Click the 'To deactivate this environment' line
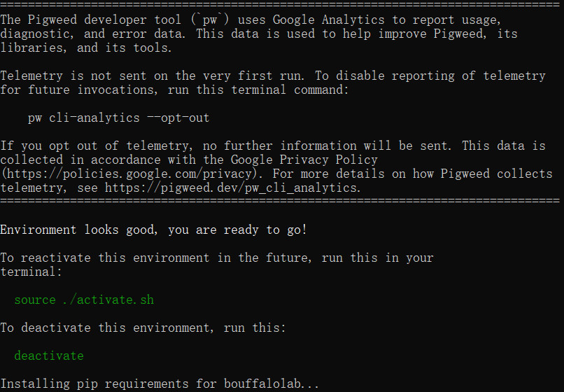 143,328
